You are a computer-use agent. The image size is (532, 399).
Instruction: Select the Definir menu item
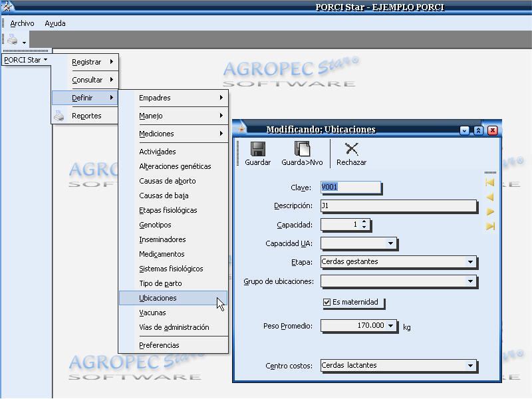[85, 98]
